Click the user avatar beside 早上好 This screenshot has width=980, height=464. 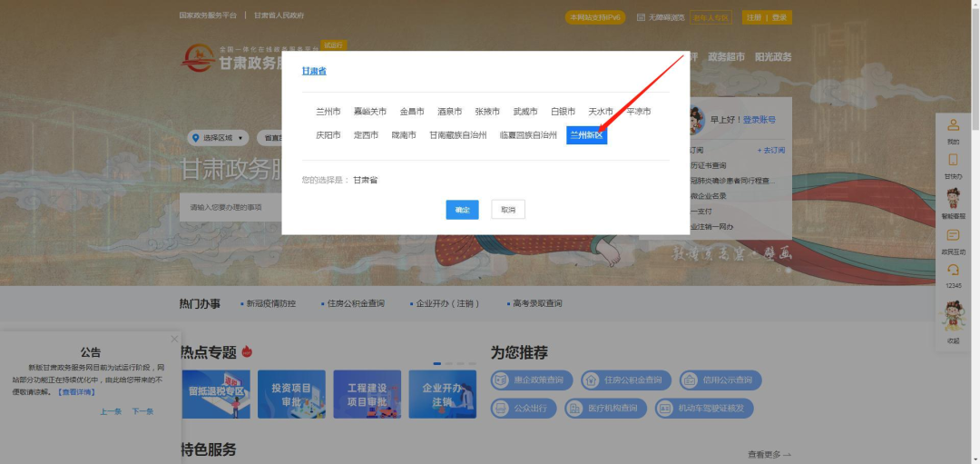[x=697, y=119]
